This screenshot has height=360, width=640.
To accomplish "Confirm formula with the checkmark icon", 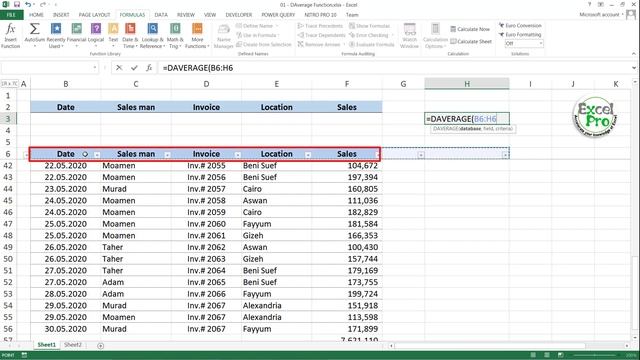I will tap(134, 68).
